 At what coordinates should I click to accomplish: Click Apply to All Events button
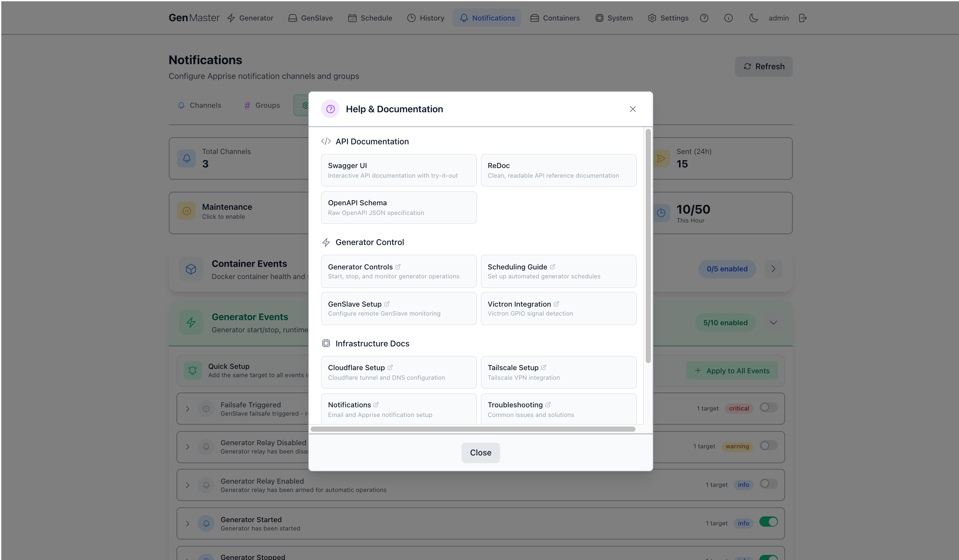(732, 371)
